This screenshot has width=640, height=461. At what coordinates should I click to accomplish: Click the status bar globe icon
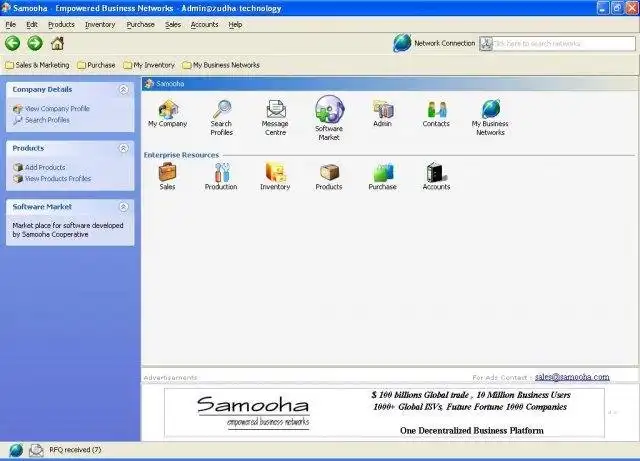[16, 450]
